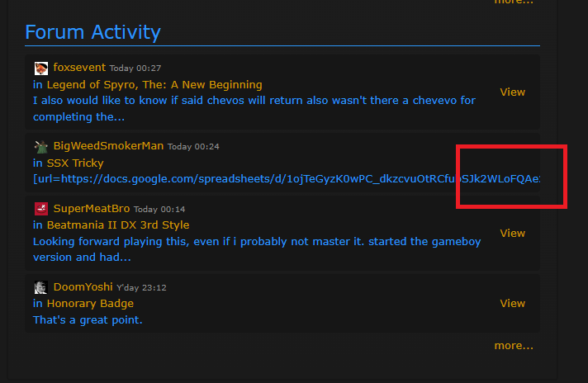Open Legend of Spyro: A New Beginning topic

(154, 85)
